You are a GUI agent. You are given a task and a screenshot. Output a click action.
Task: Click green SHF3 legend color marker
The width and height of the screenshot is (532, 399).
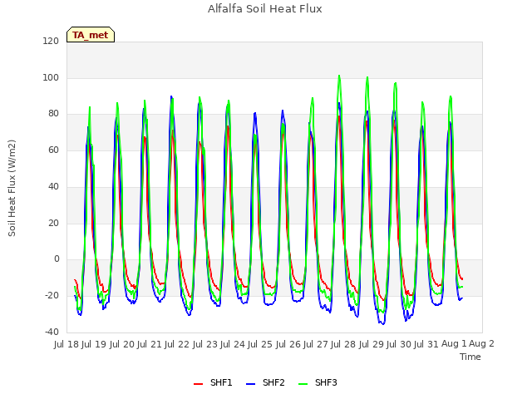[x=303, y=384]
